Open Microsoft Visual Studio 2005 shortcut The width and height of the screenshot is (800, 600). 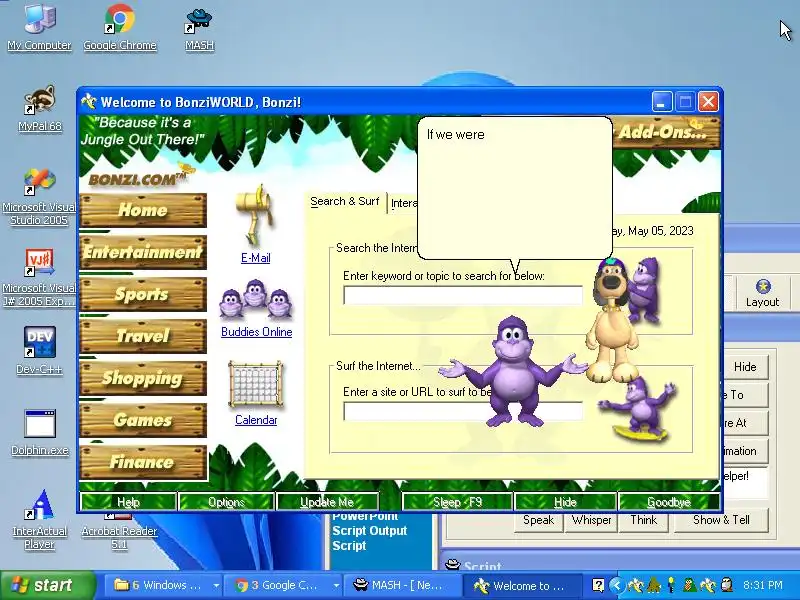pos(39,196)
